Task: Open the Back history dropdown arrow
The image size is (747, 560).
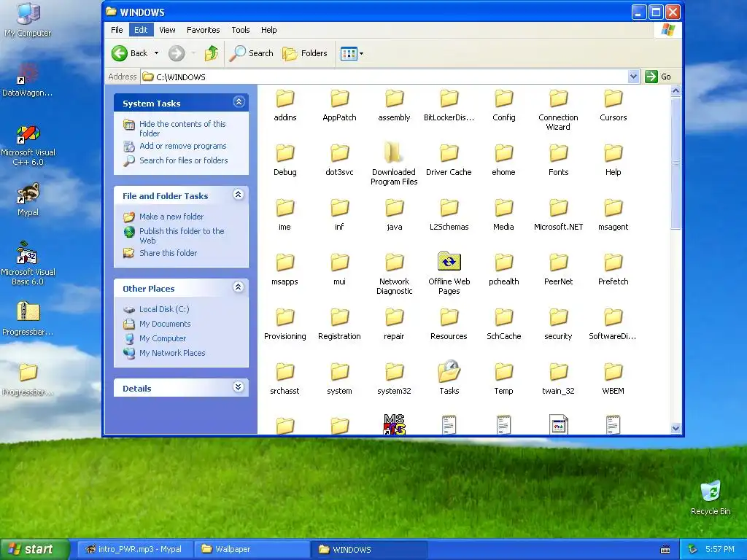Action: [x=156, y=53]
